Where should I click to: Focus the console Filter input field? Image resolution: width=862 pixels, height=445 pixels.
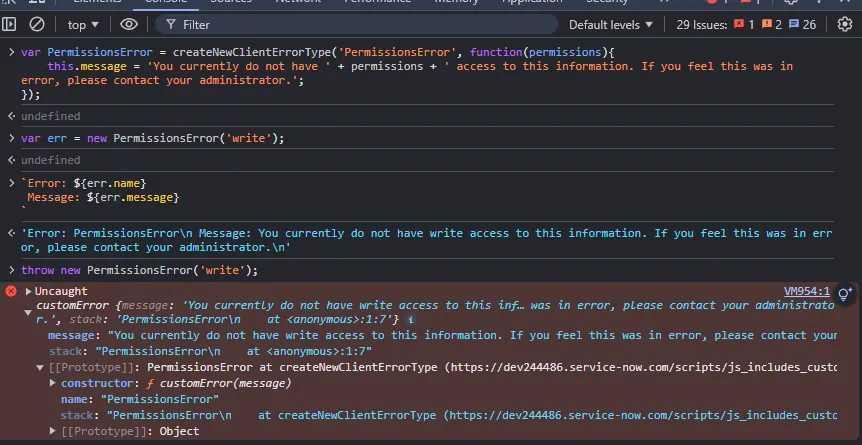coord(356,25)
